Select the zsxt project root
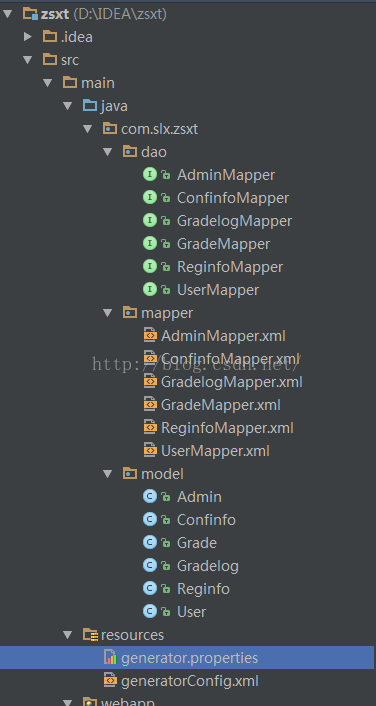The image size is (376, 706). point(104,14)
